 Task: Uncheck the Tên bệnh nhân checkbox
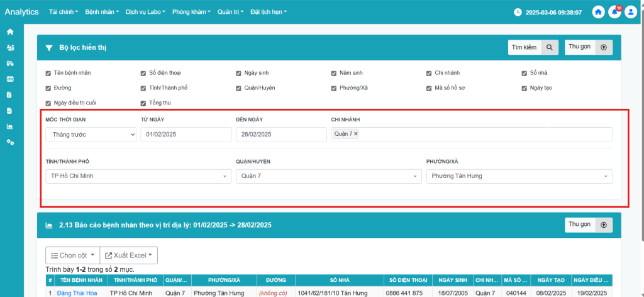click(48, 73)
